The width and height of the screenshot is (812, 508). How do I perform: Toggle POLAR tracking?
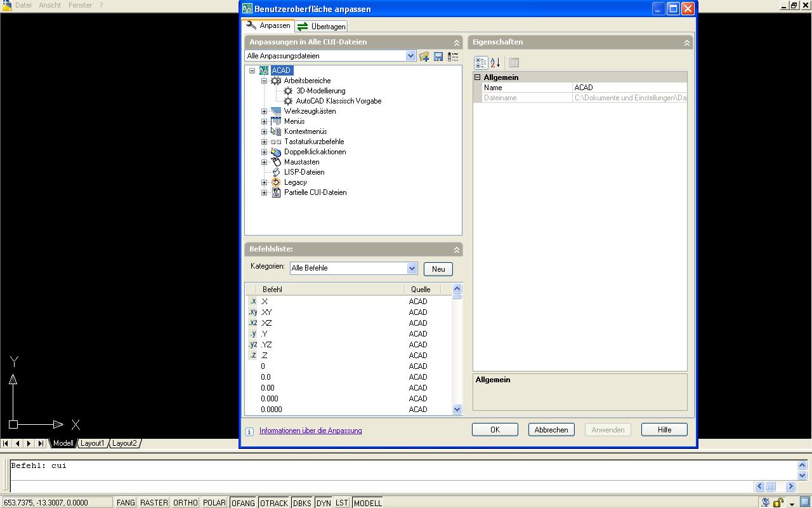(x=214, y=502)
